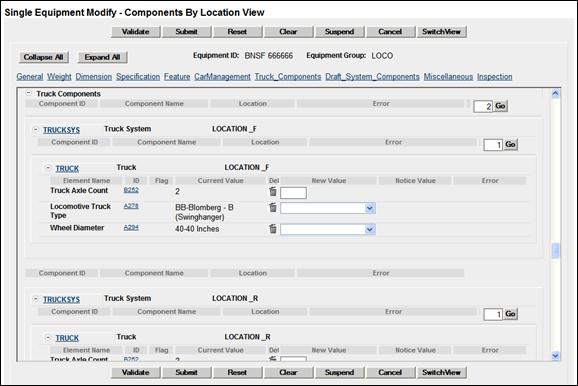Viewport: 578px width, 386px height.
Task: Select current value text '40-40 Inches'
Action: [x=197, y=229]
